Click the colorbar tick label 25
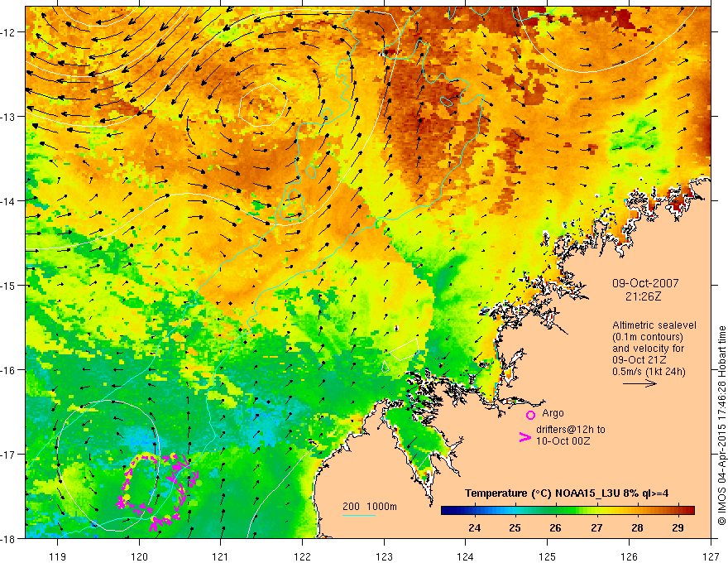Screen dimensions: 728x563 point(515,528)
